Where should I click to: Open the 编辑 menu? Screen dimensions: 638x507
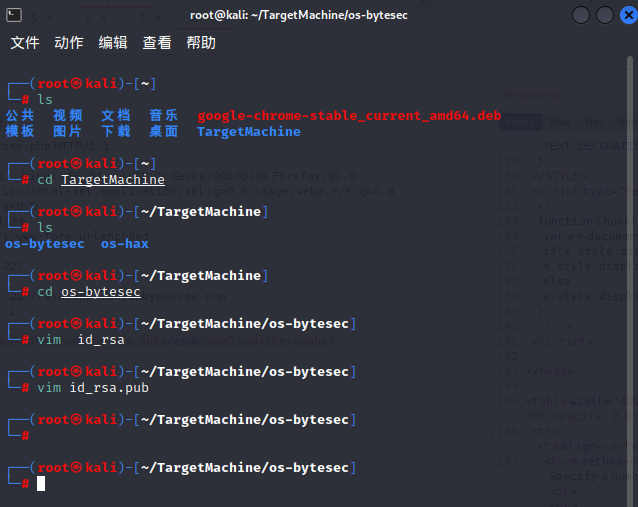coord(113,42)
